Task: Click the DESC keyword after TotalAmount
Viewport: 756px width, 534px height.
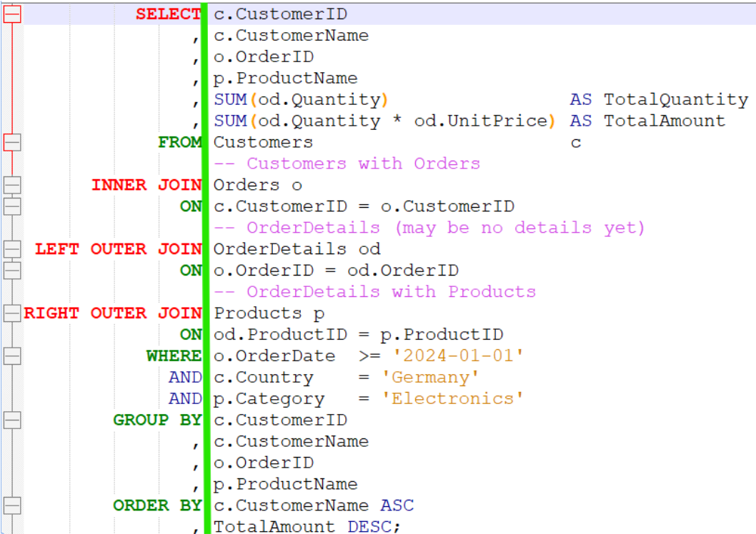Action: click(x=369, y=527)
